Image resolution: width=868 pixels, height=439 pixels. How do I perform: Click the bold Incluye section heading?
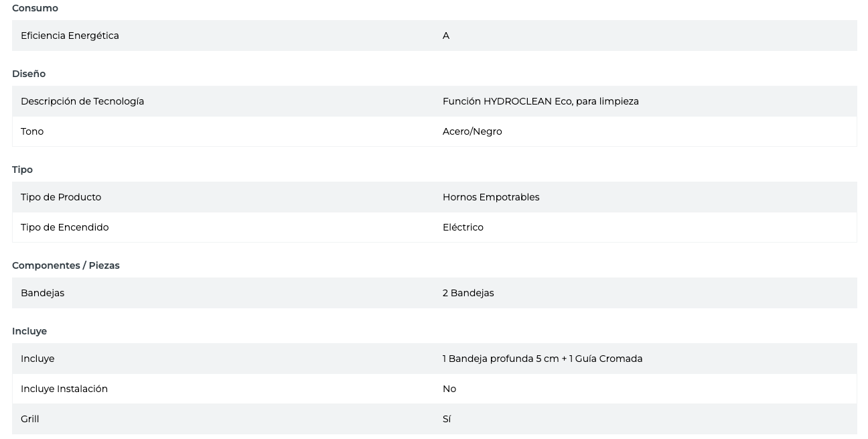coord(29,331)
